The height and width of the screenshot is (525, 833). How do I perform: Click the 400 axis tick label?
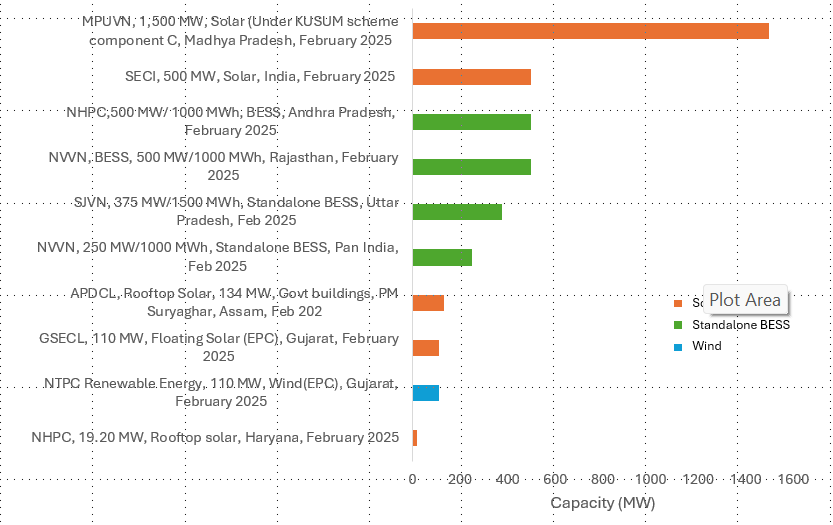click(x=507, y=479)
